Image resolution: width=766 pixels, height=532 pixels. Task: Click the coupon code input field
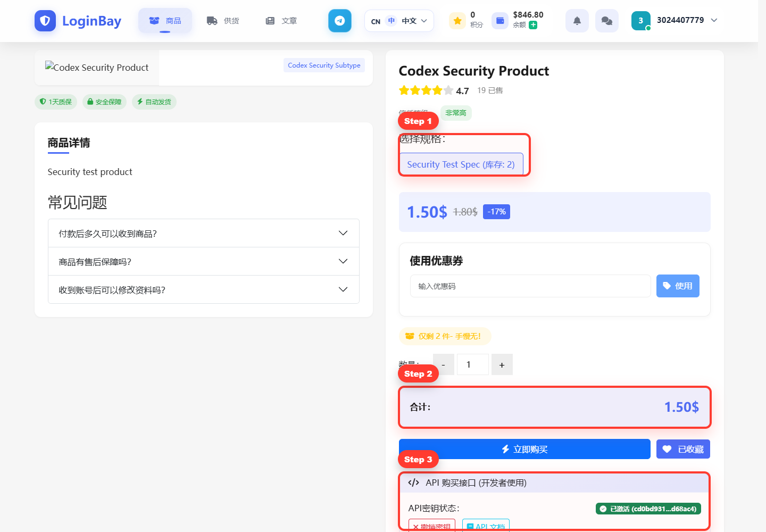530,286
